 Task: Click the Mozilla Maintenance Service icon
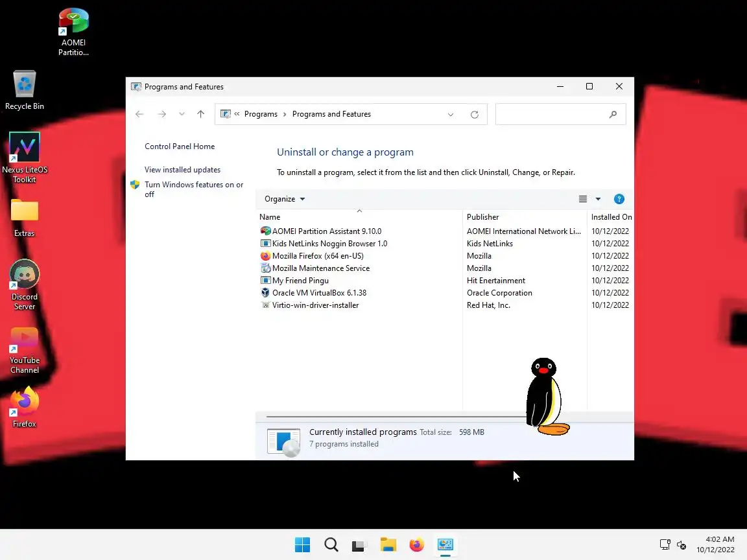(265, 268)
